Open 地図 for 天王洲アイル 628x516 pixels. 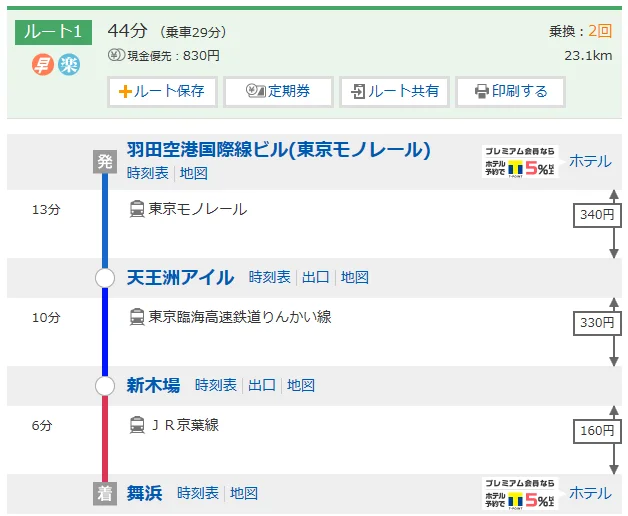(355, 277)
